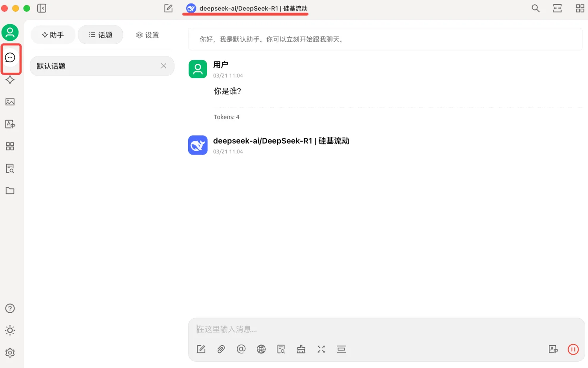
Task: Open the top-right mini apps grid
Action: point(580,8)
